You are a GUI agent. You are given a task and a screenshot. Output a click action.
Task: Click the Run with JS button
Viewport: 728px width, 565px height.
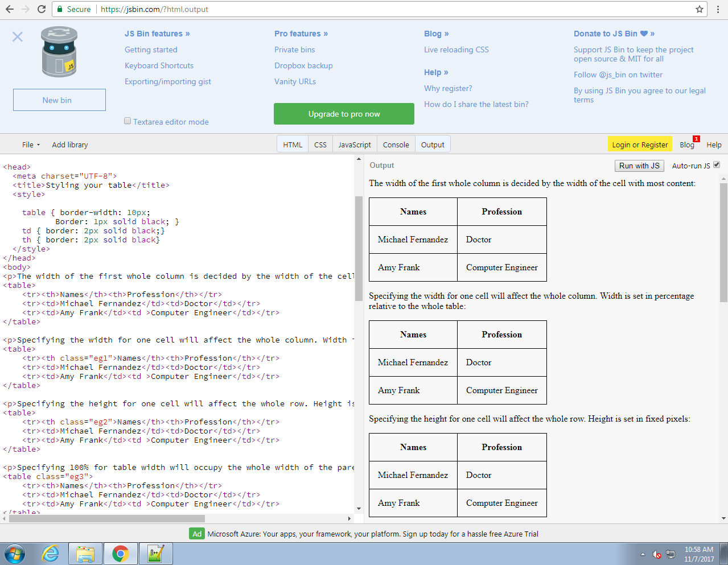point(639,166)
